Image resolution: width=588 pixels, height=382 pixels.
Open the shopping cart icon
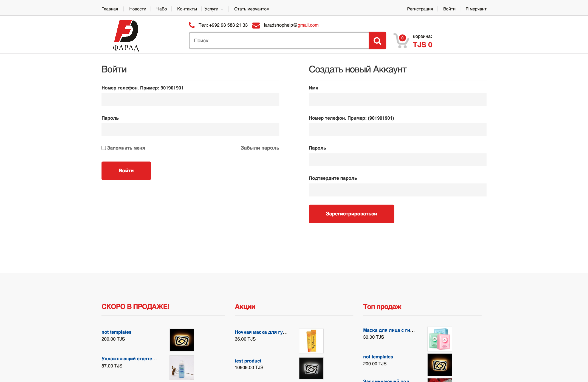tap(401, 41)
